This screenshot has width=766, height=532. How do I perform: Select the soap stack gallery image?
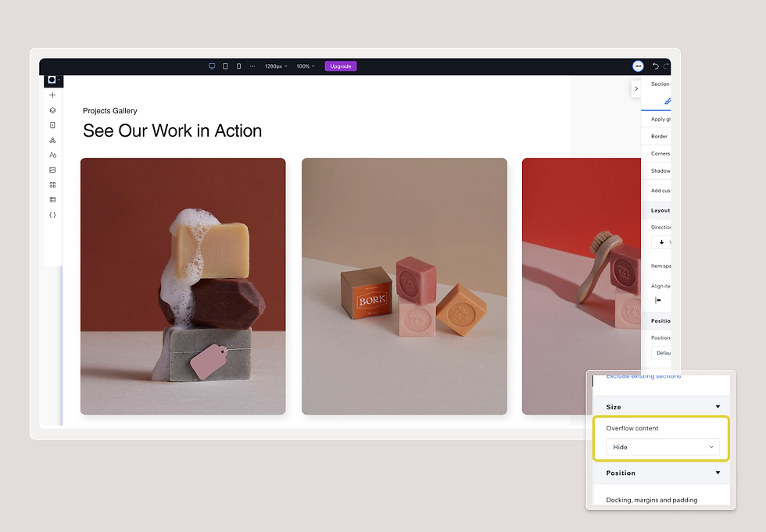tap(183, 287)
